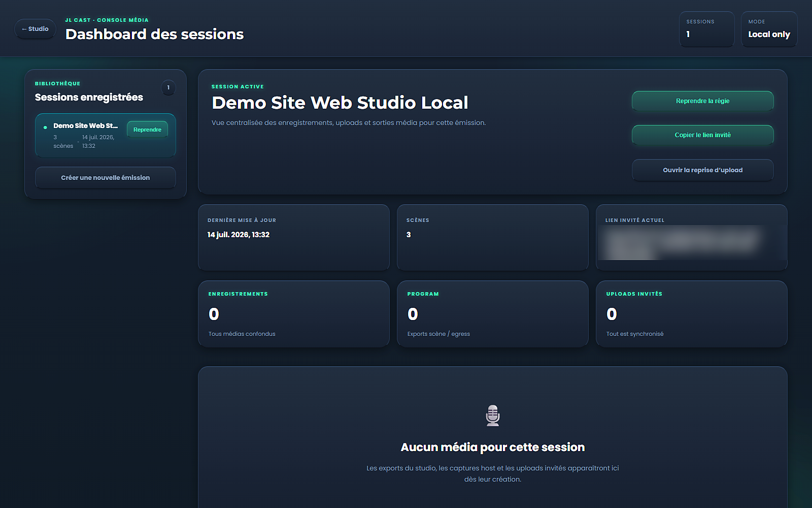Copy guest link with Copier le lien invité
The width and height of the screenshot is (812, 508).
pyautogui.click(x=702, y=135)
